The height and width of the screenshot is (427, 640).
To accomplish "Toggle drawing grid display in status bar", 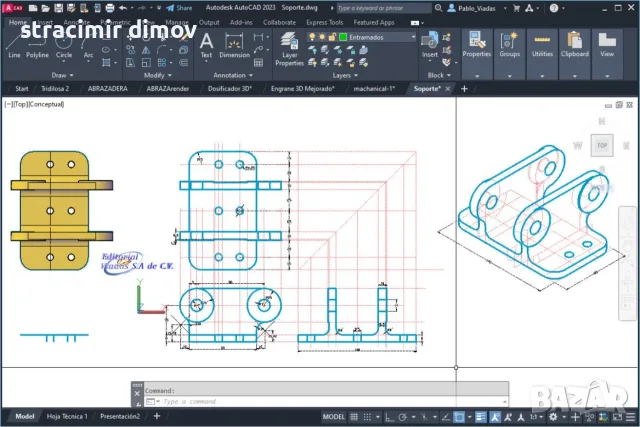I will [354, 417].
